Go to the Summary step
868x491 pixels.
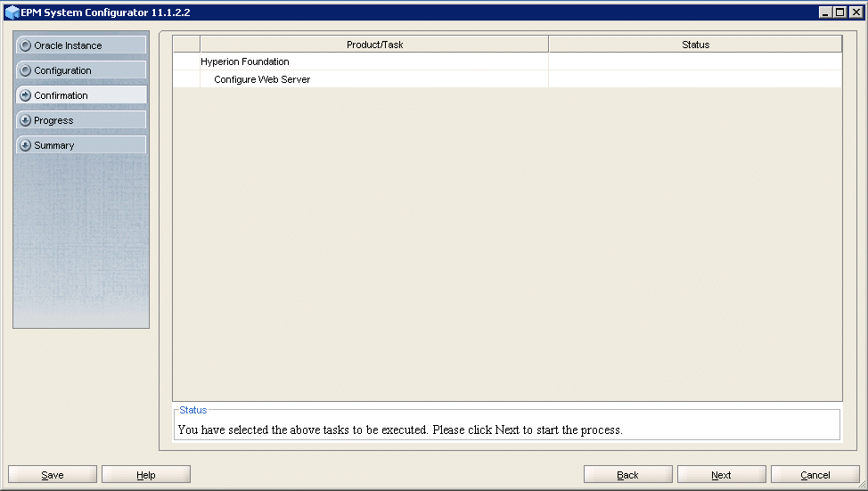click(x=81, y=145)
